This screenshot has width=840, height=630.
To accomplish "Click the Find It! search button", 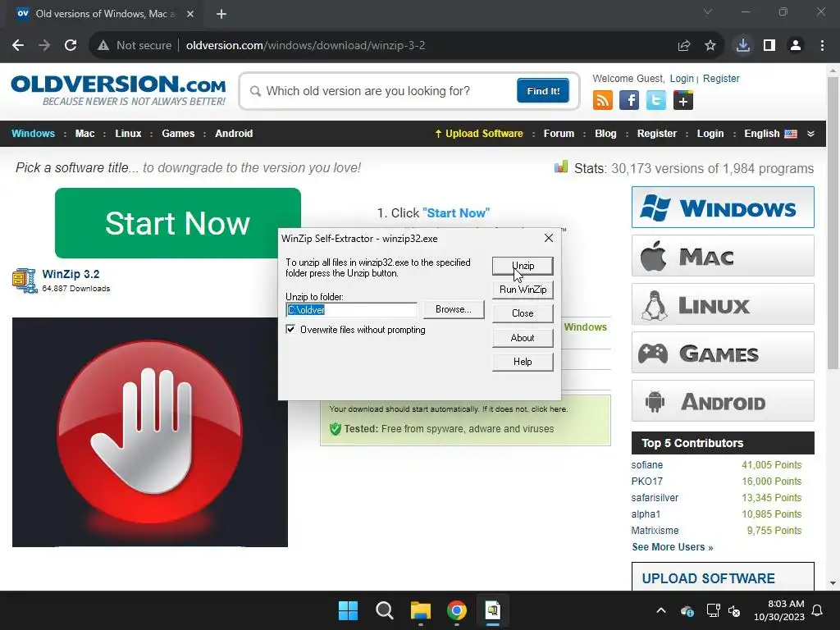I will pos(543,90).
